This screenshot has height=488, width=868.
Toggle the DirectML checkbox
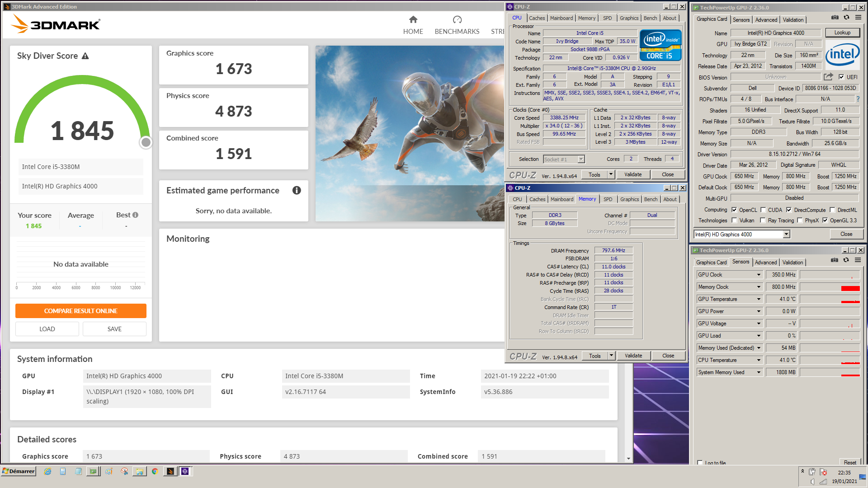[x=832, y=210]
